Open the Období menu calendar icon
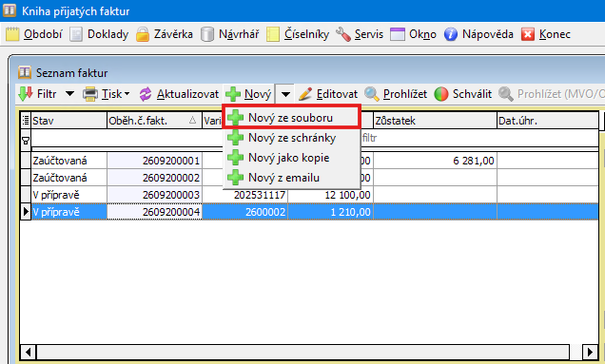 (12, 34)
